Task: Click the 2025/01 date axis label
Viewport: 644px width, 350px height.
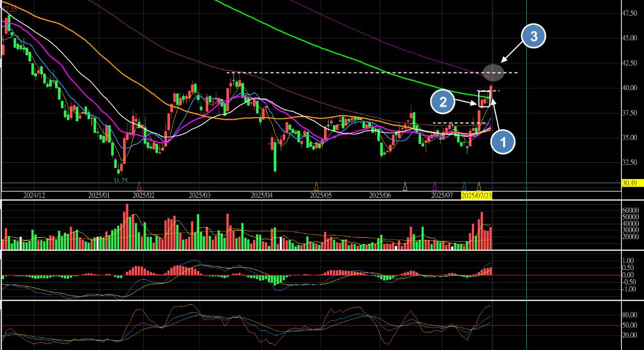Action: [100, 195]
